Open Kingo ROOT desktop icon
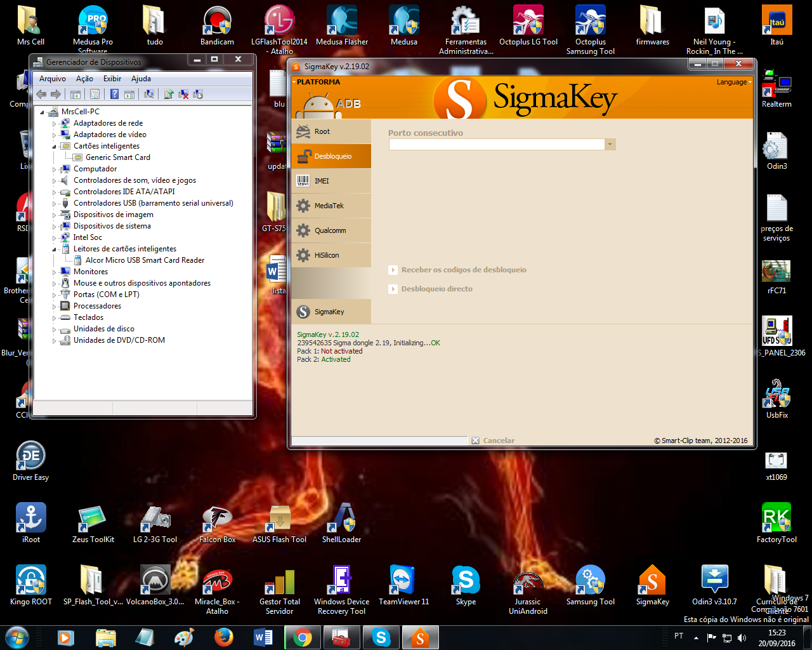This screenshot has width=812, height=650. (30, 585)
